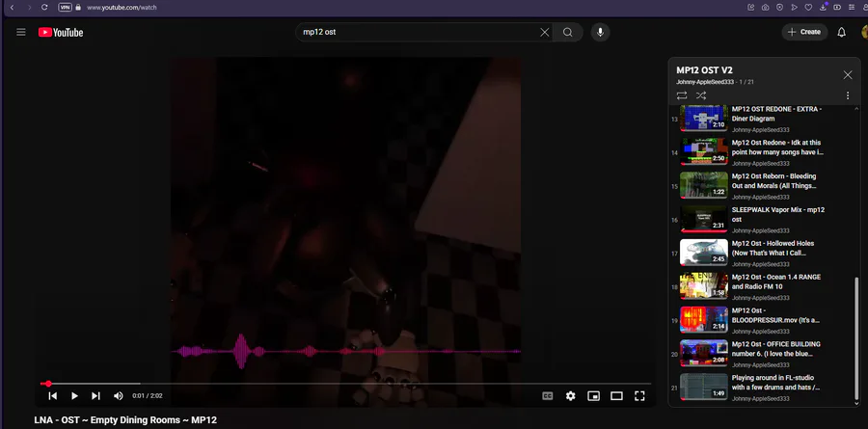
Task: Click the 2:45 Hollowed Holes thumbnail
Action: pos(704,253)
